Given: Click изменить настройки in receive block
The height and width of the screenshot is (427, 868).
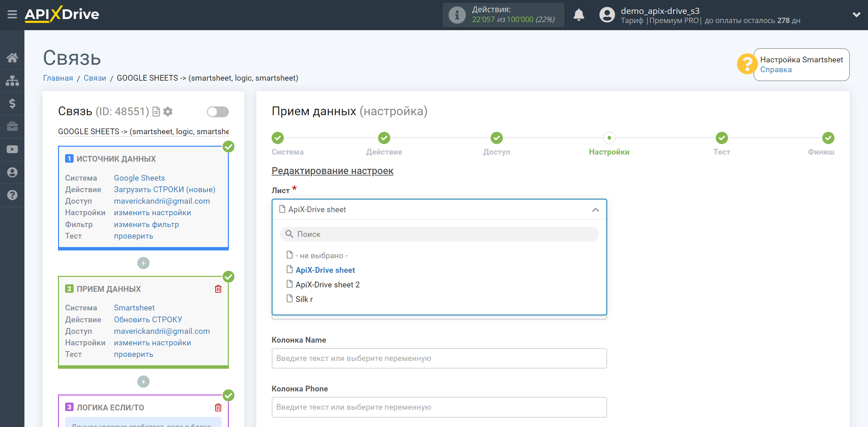Looking at the screenshot, I should click(153, 343).
